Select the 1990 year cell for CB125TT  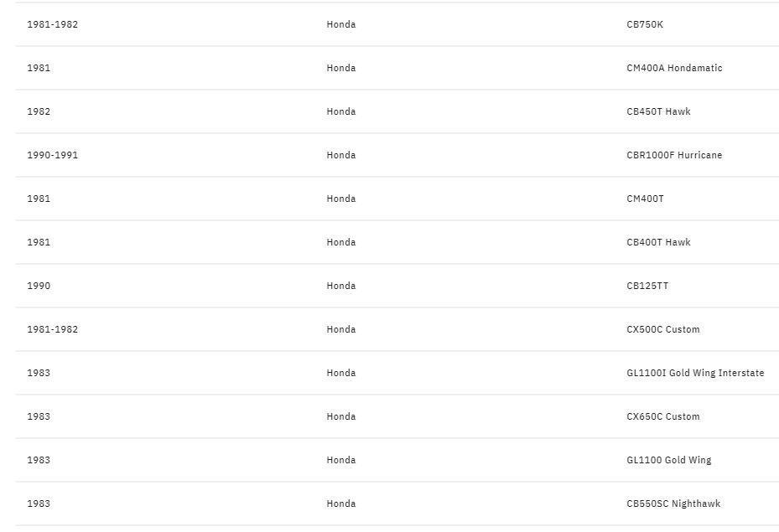tap(39, 286)
